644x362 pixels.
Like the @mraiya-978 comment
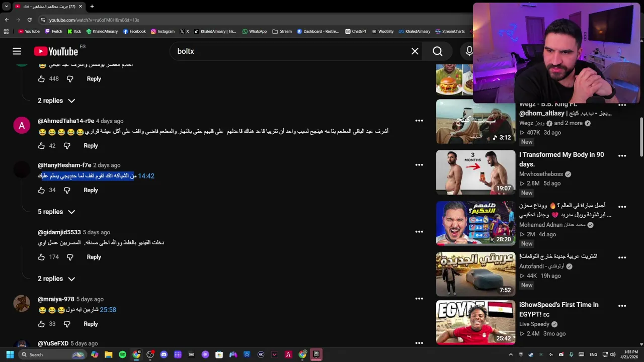point(41,324)
